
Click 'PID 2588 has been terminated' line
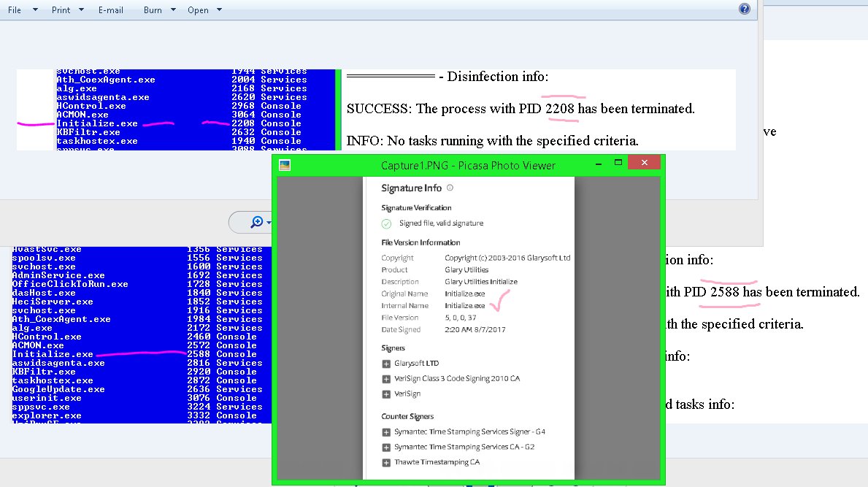[763, 292]
